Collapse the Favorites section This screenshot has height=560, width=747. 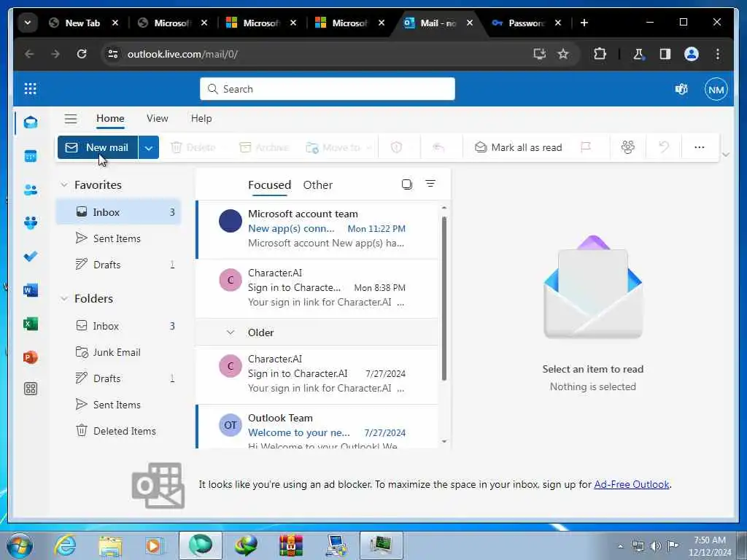pos(64,184)
